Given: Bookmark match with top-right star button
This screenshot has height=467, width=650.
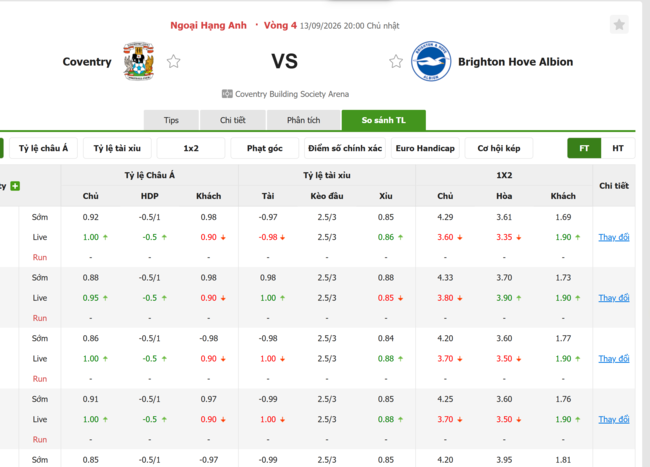Looking at the screenshot, I should (619, 24).
